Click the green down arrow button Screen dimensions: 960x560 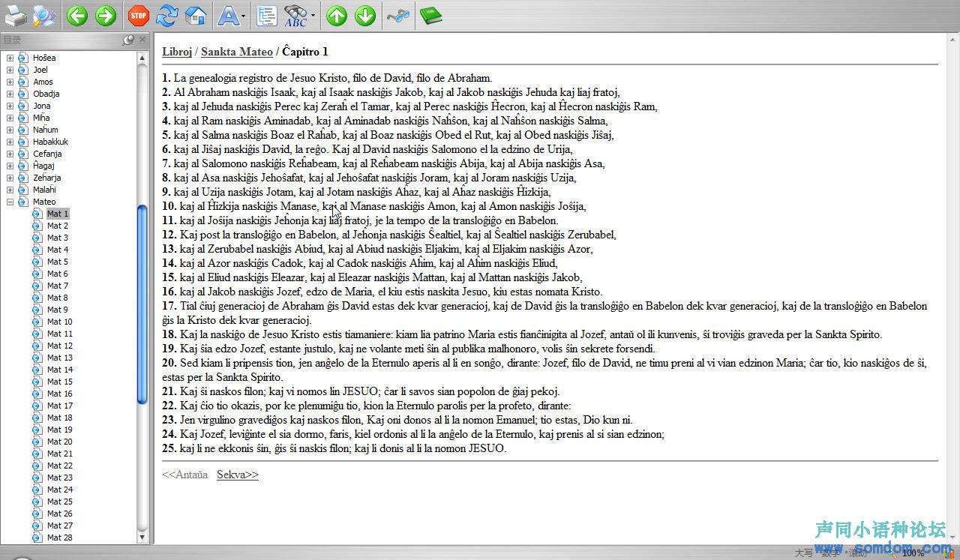click(x=365, y=15)
